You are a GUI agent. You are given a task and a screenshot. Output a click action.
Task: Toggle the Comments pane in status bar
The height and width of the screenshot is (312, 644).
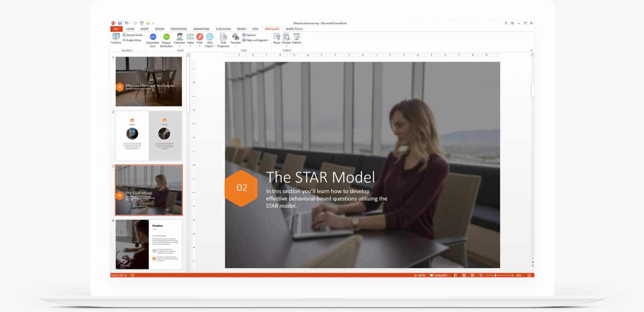coord(439,275)
